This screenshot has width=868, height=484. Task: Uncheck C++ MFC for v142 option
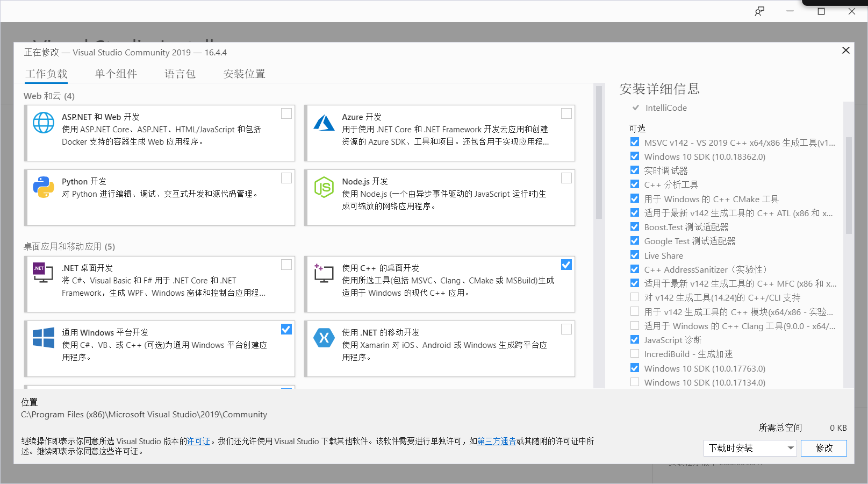click(x=635, y=283)
